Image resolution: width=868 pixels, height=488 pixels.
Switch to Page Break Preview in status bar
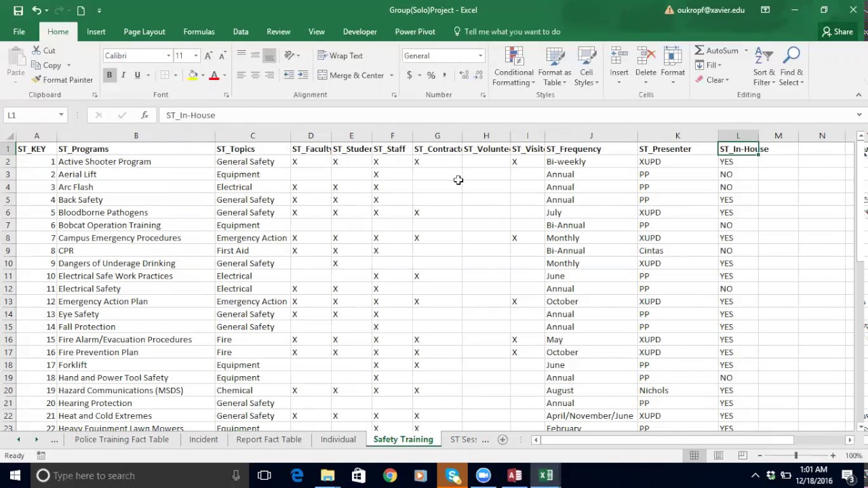pos(743,455)
